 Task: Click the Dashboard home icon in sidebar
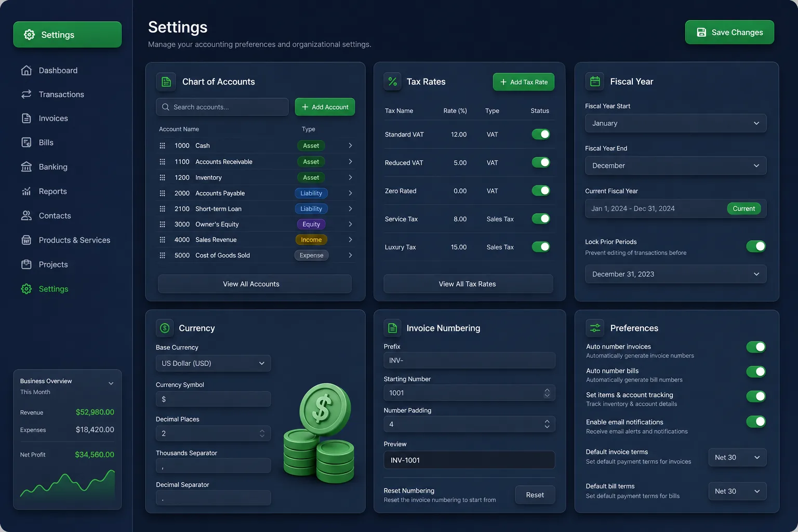coord(26,70)
